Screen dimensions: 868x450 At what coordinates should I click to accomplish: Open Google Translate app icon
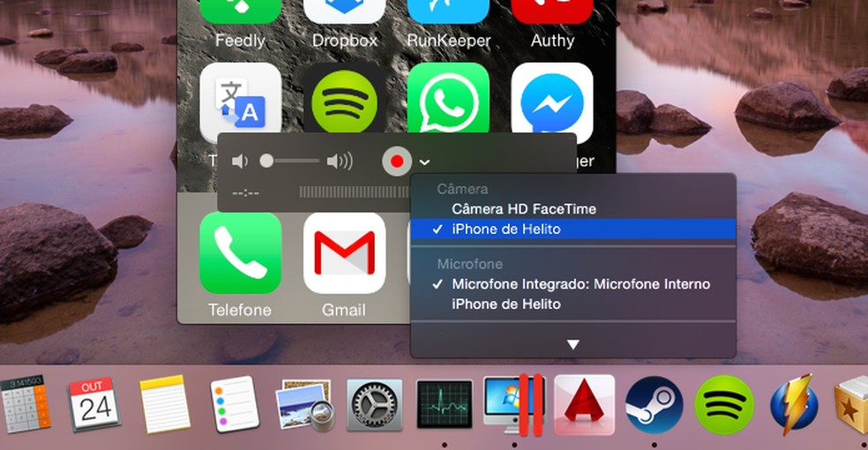click(240, 102)
